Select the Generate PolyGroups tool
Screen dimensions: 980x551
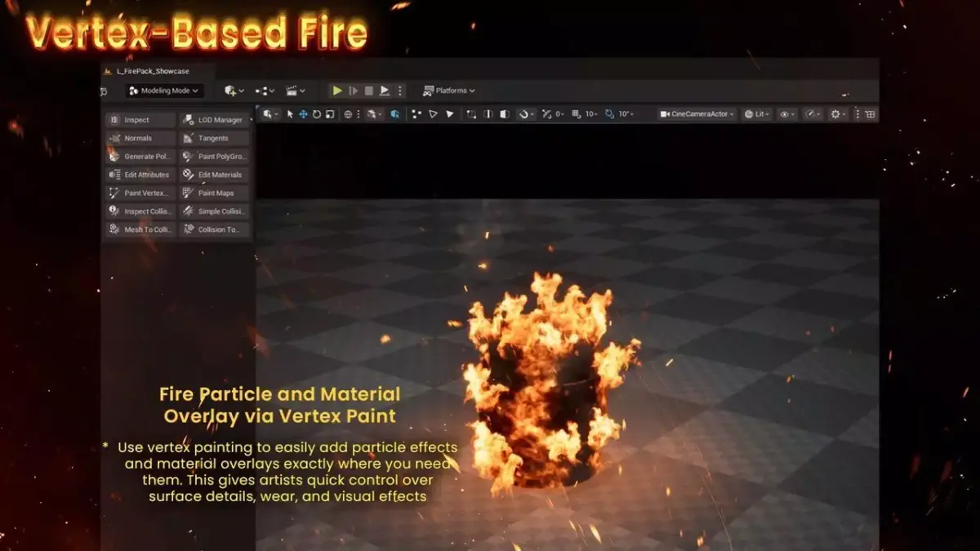point(140,156)
